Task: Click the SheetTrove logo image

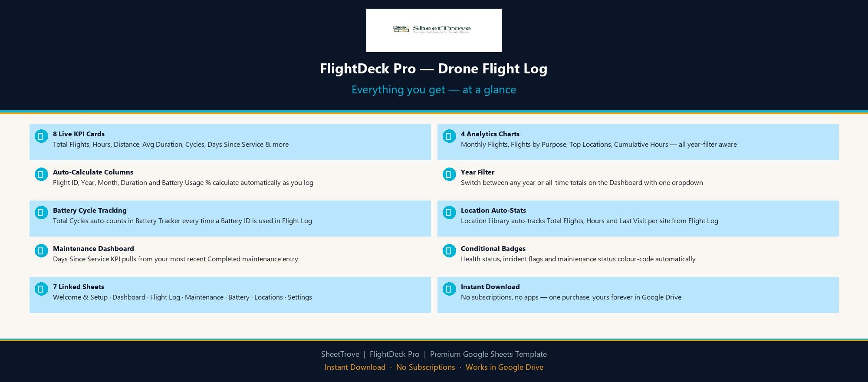Action: coord(434,30)
